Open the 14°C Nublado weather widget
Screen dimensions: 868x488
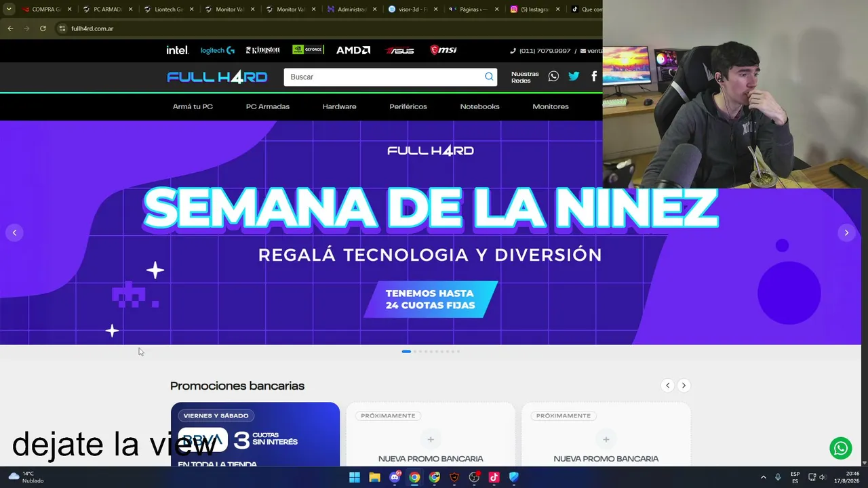[26, 477]
